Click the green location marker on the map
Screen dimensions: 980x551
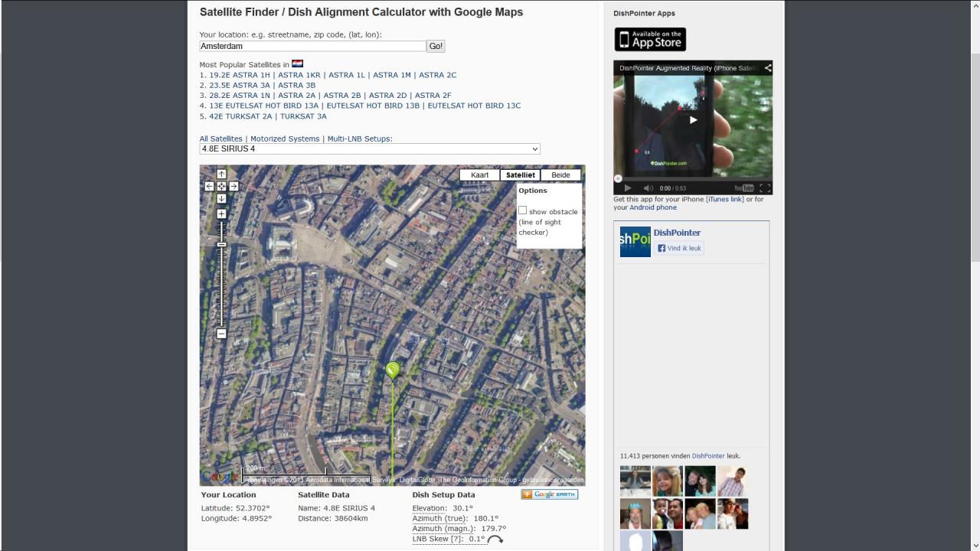coord(393,370)
